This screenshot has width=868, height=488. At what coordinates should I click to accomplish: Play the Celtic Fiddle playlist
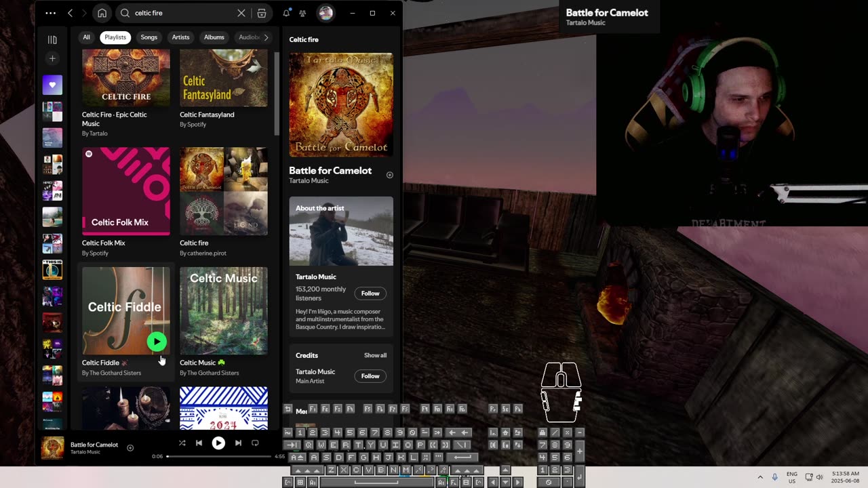[x=157, y=342]
